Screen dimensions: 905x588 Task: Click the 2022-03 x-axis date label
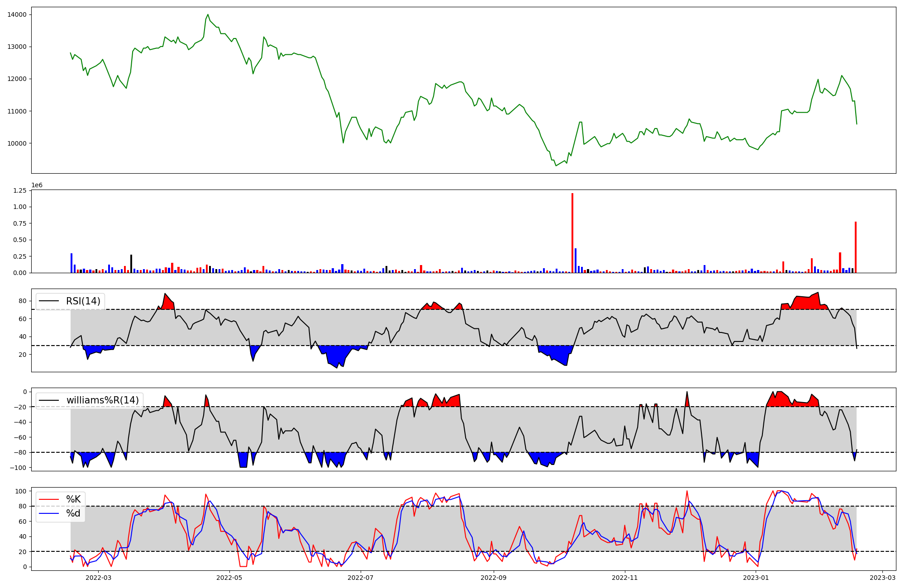(98, 578)
